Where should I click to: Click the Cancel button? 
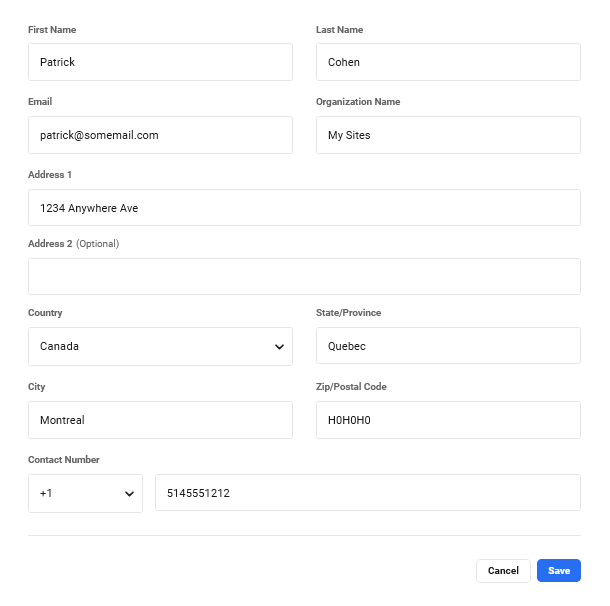click(503, 571)
